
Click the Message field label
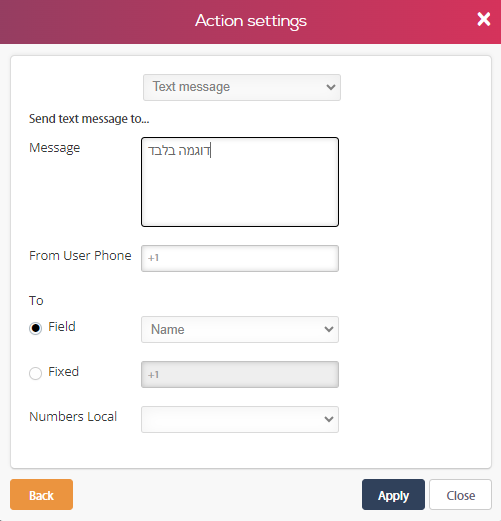tap(55, 148)
